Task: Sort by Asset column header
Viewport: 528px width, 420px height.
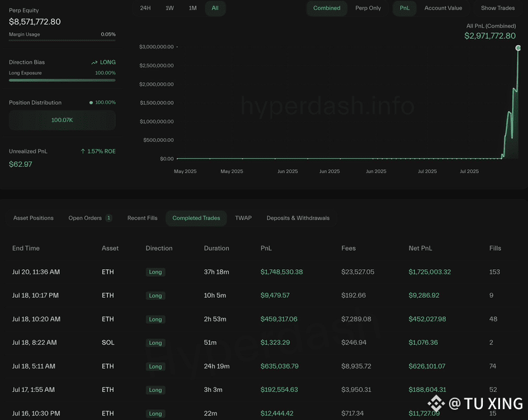Action: point(110,248)
